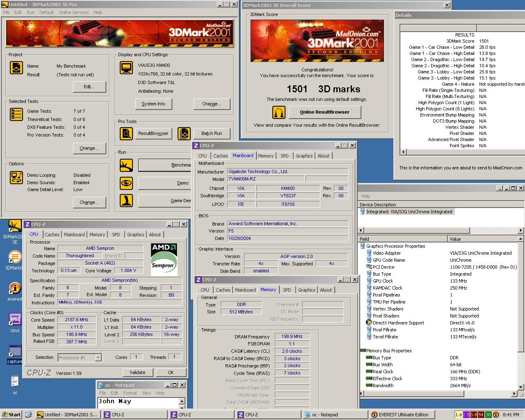Click the ResultBrowser magnifier icon
Screen dimensions: 525x420
click(x=126, y=134)
